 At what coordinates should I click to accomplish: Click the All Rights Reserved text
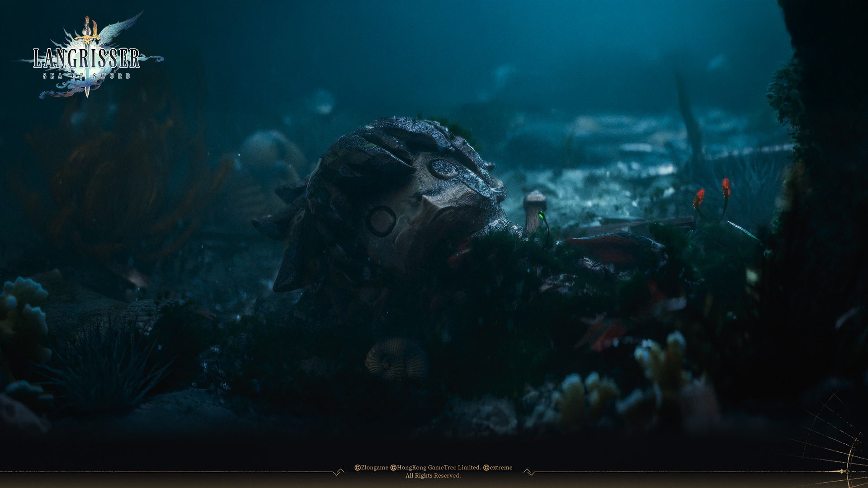pyautogui.click(x=433, y=476)
